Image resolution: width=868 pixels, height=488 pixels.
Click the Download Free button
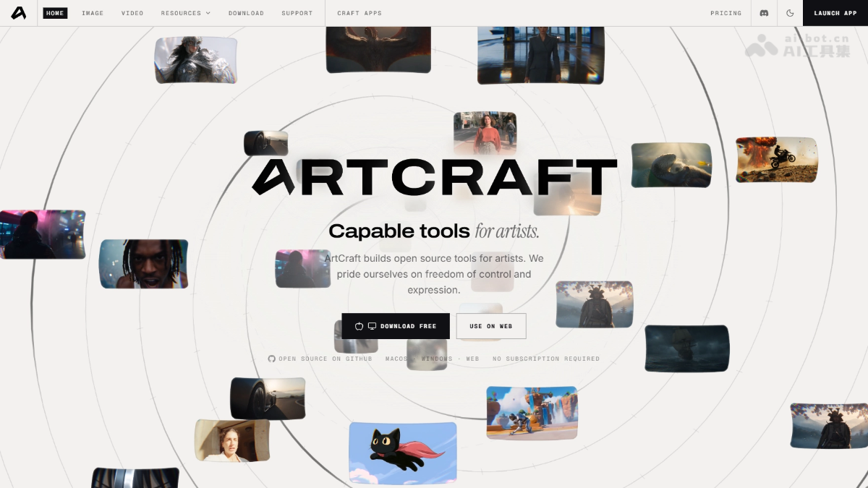point(396,326)
